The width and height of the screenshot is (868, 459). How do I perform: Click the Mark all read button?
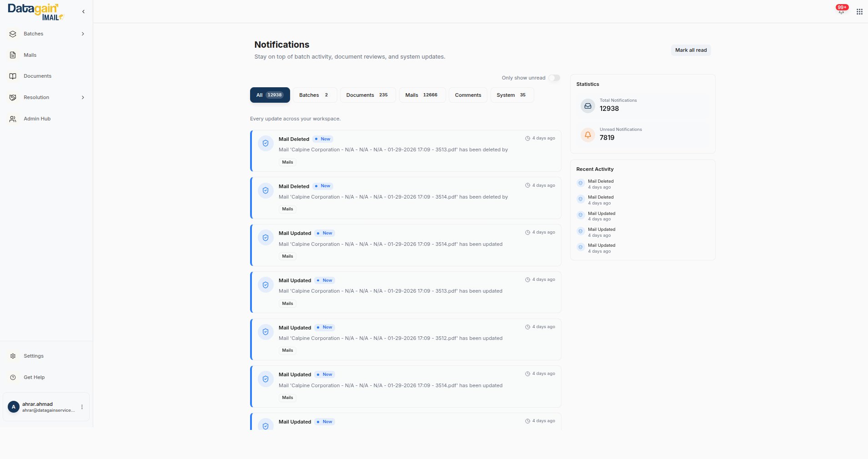690,50
